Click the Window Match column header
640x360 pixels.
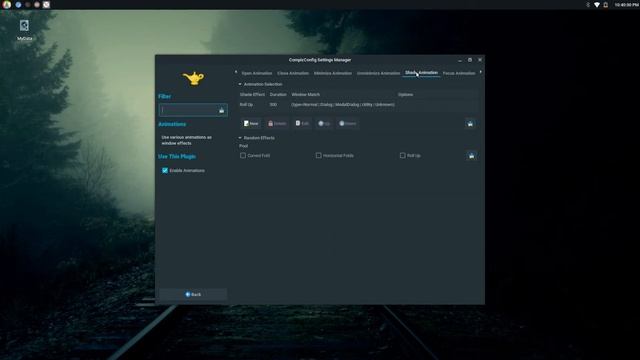click(306, 95)
